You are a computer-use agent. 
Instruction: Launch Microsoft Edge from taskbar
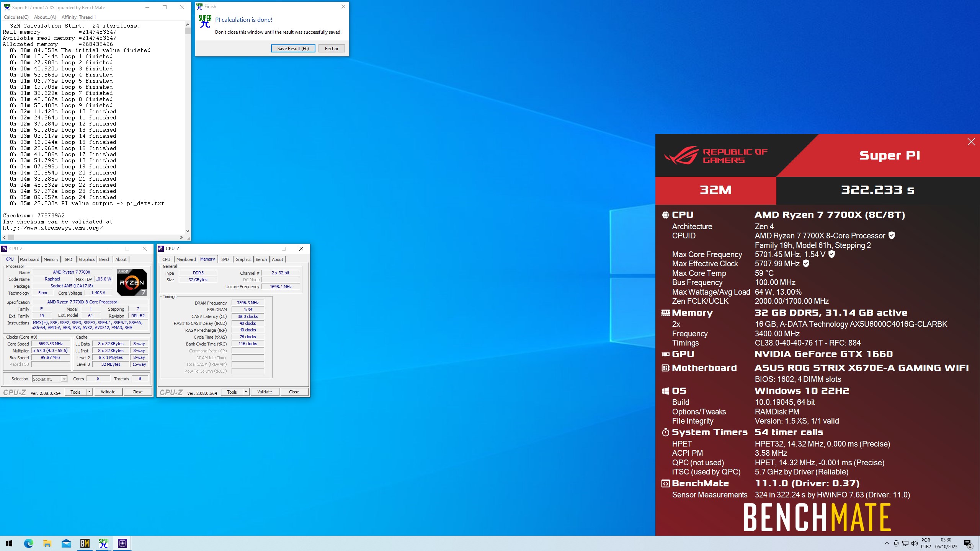28,543
